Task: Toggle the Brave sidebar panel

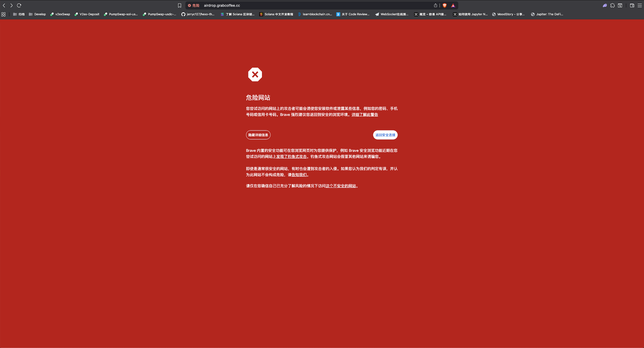Action: click(x=632, y=5)
